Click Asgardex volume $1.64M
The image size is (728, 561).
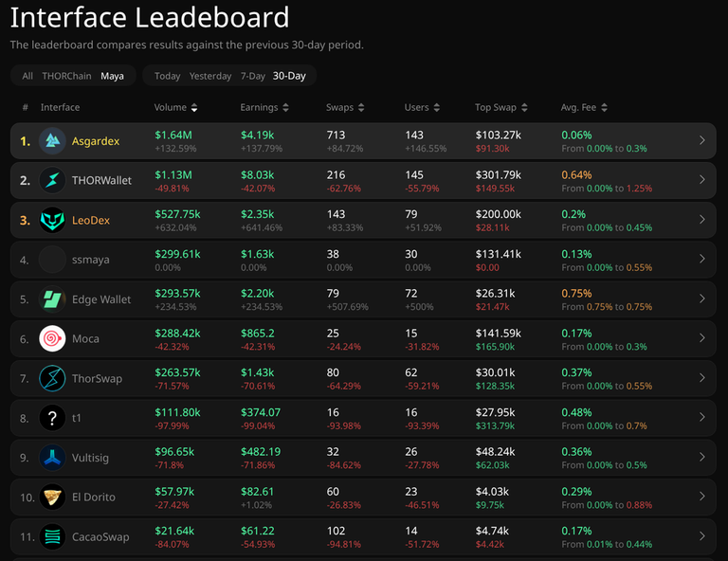[x=173, y=135]
